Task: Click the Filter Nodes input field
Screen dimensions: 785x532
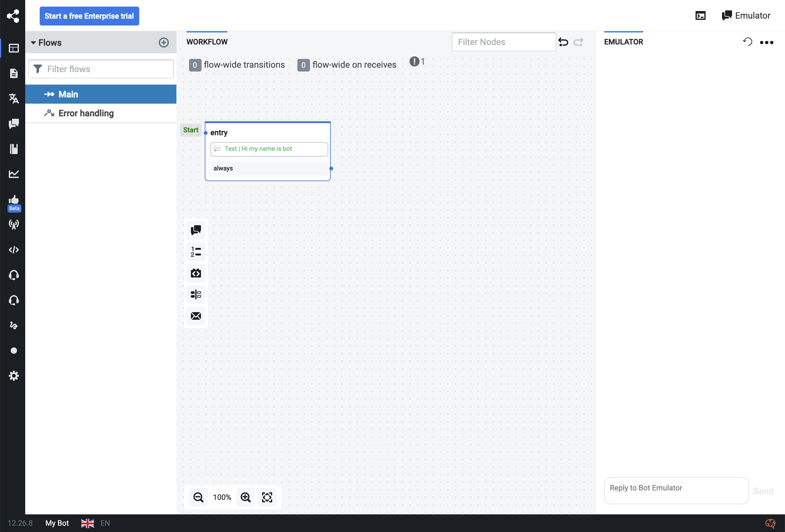Action: click(x=503, y=42)
